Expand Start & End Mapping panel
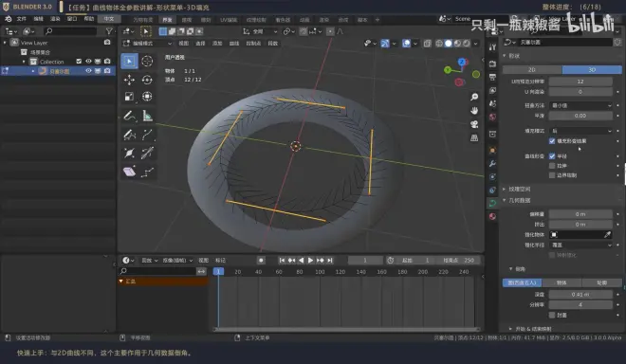626x364 pixels. 533,329
